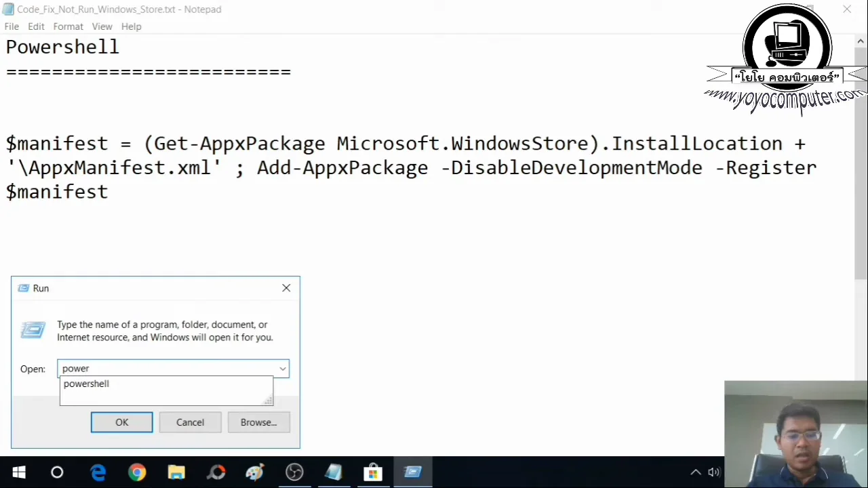Screen dimensions: 868x488
Task: Open the Cortana search circle
Action: click(x=57, y=472)
